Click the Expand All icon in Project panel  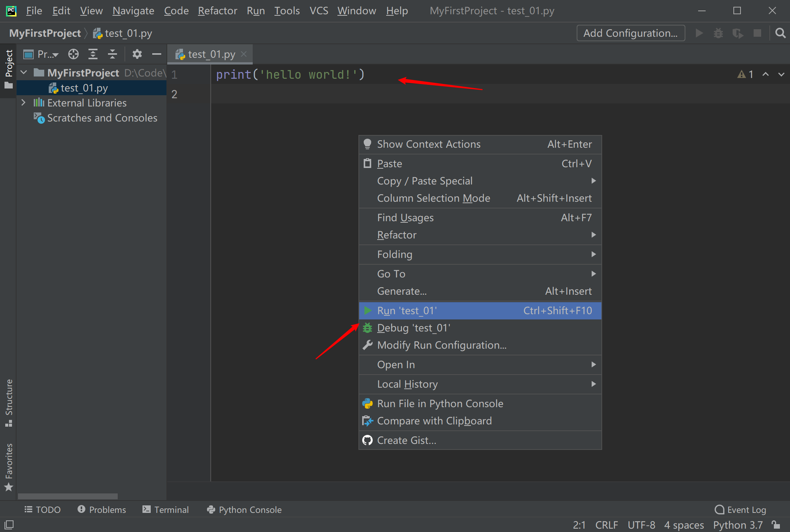(x=93, y=54)
